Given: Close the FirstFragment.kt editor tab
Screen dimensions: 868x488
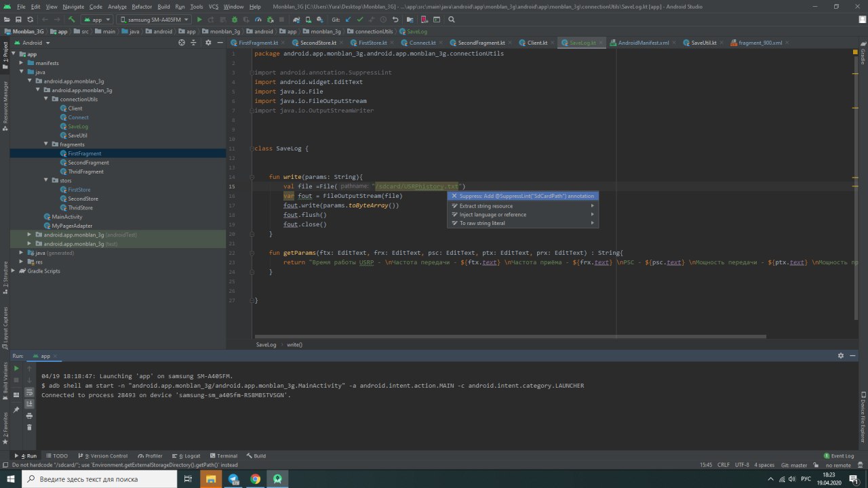Looking at the screenshot, I should 283,42.
